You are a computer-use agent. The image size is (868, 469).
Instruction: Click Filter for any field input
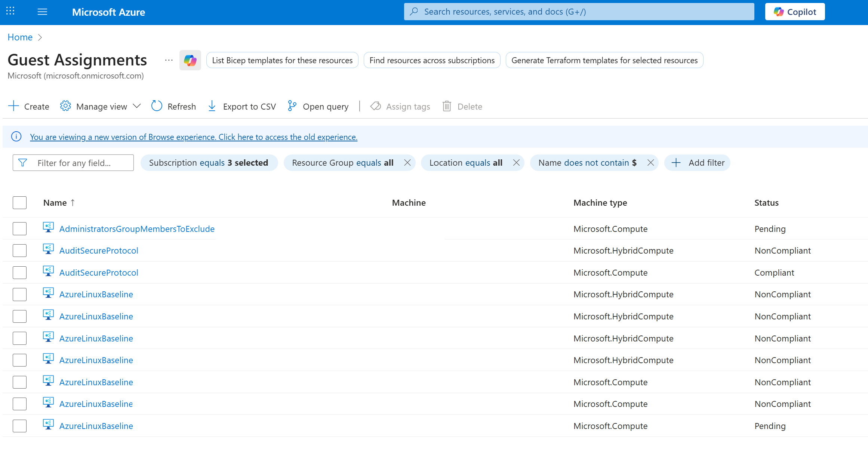point(73,163)
